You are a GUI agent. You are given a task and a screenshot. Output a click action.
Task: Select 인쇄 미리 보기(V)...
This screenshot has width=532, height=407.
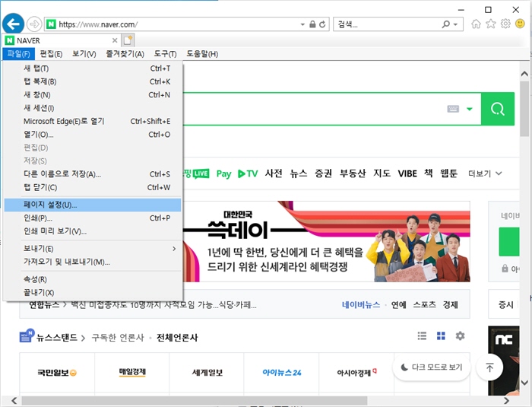(93, 231)
